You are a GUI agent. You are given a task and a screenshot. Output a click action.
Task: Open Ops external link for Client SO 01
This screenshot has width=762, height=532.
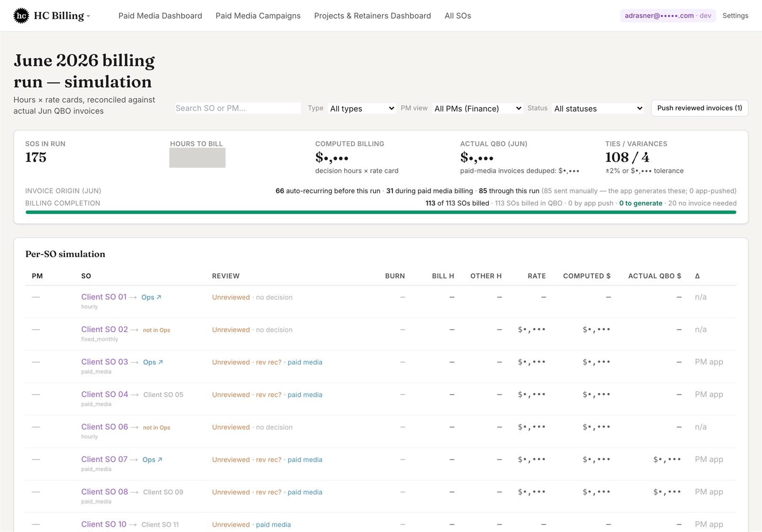[x=151, y=297]
